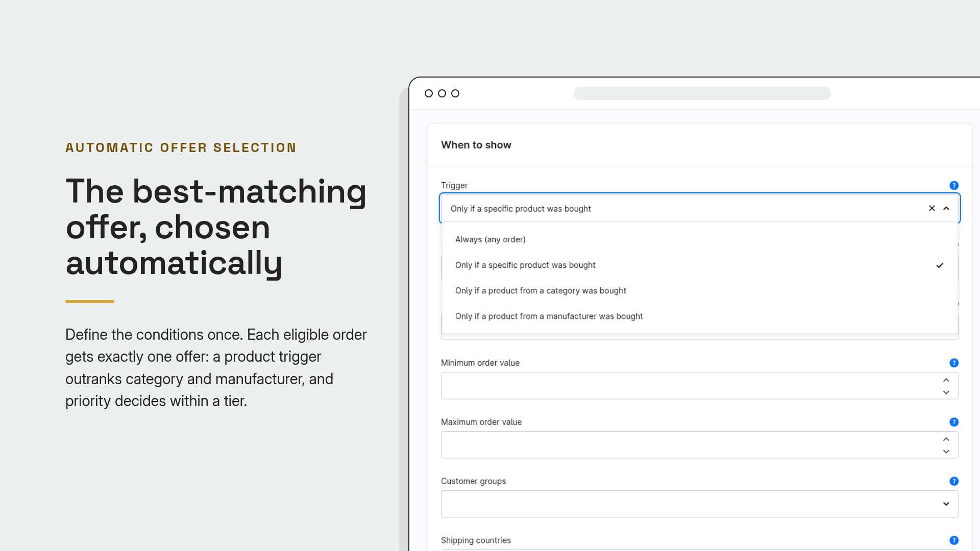Increase the Maximum order value
The width and height of the screenshot is (980, 551).
[946, 439]
